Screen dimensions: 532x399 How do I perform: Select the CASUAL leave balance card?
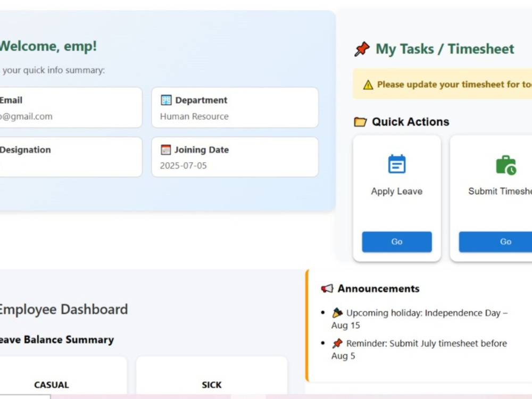pos(63,376)
